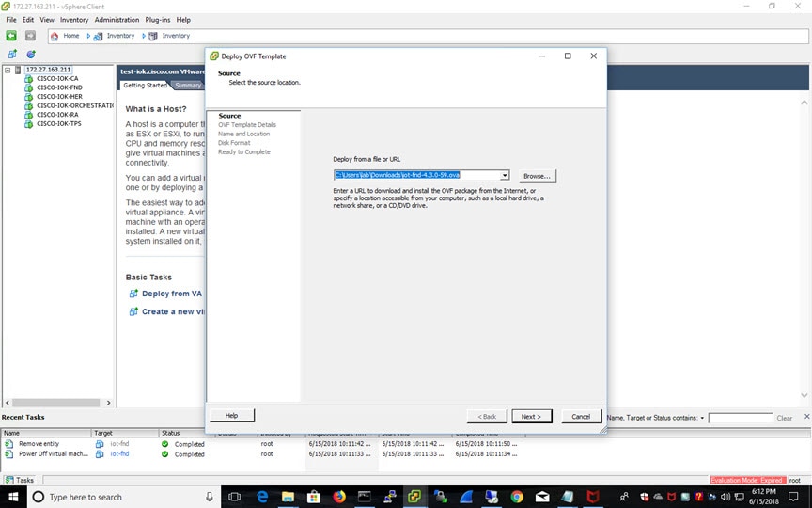
Task: Open the Plug-ins menu
Action: (158, 20)
